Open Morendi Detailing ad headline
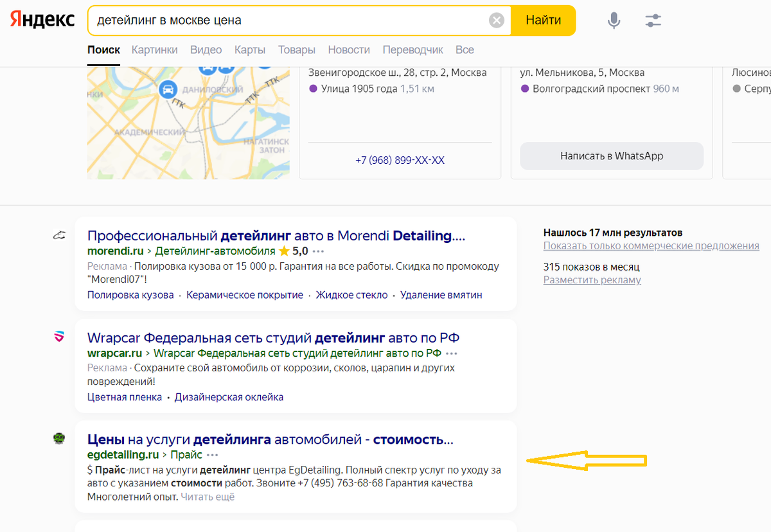The image size is (771, 532). [276, 236]
